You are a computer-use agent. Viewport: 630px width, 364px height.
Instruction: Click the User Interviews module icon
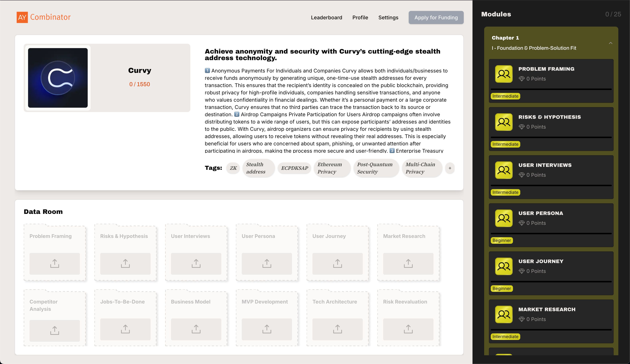504,170
